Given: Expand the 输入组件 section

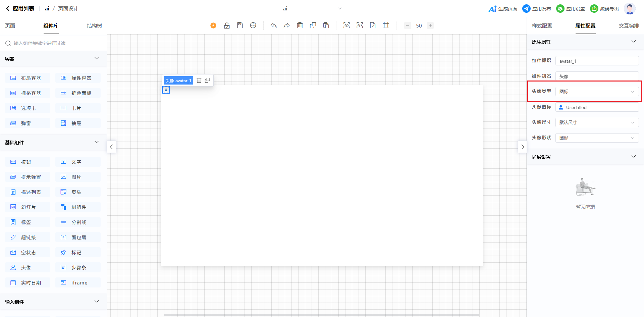Looking at the screenshot, I should click(97, 302).
